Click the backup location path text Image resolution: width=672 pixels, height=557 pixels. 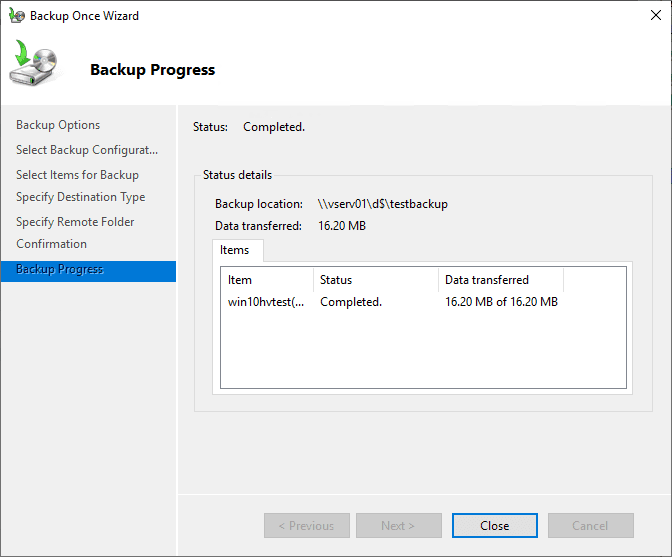click(383, 204)
